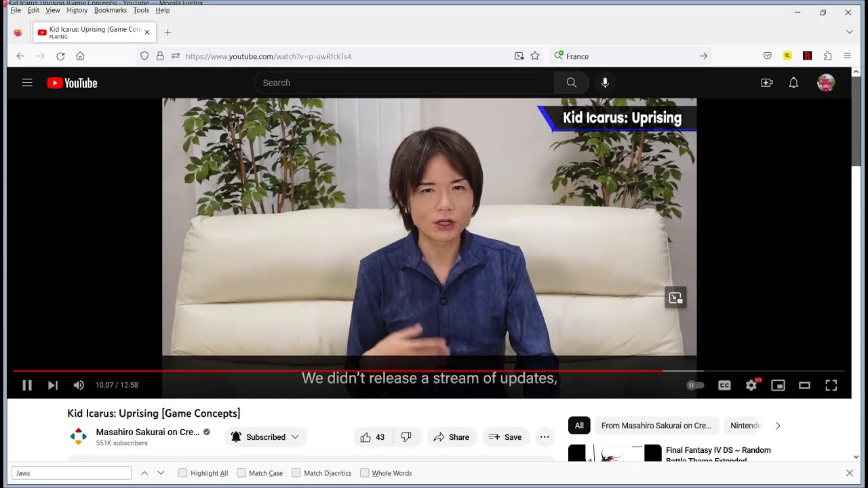The image size is (868, 488).
Task: Open Firefox application menu
Action: pyautogui.click(x=848, y=56)
